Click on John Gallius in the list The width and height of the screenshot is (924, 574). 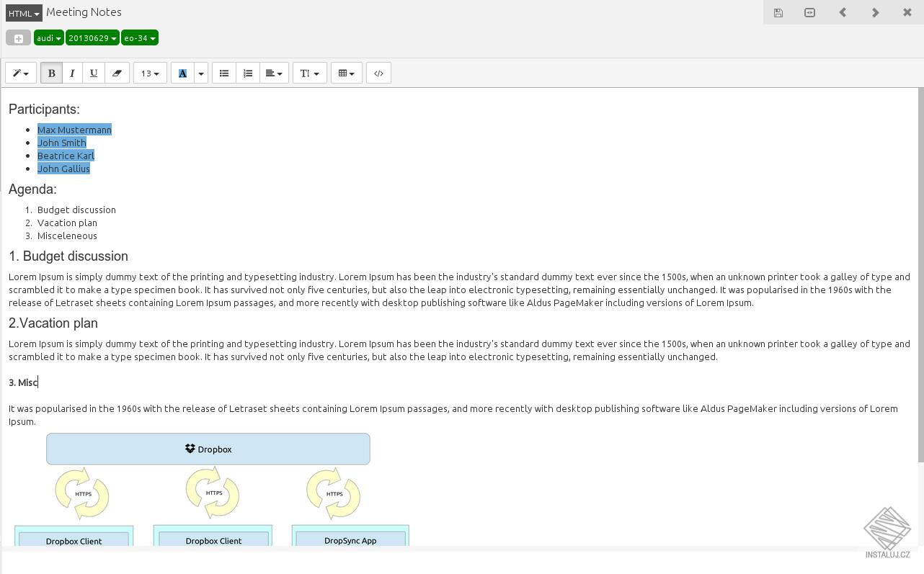[x=63, y=169]
